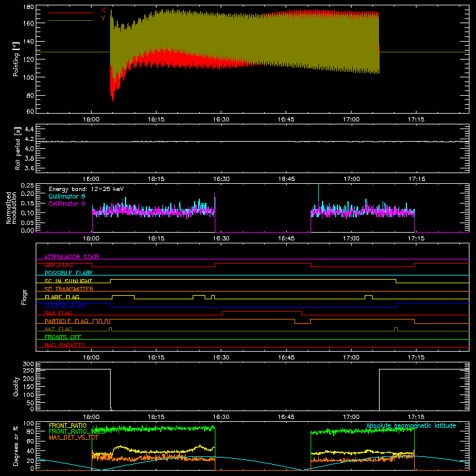This screenshot has height=476, width=476.
Task: Click the "Degrees or %" axis title
Action: tap(15, 446)
